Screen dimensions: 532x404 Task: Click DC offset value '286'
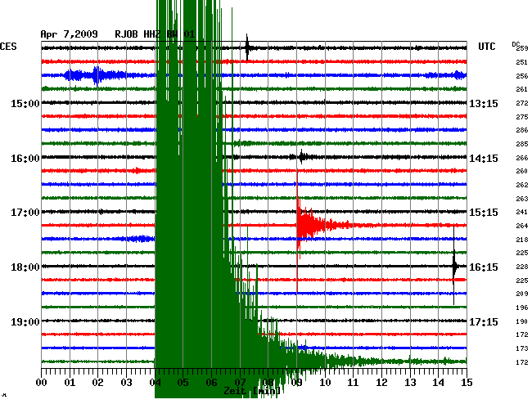pyautogui.click(x=522, y=130)
